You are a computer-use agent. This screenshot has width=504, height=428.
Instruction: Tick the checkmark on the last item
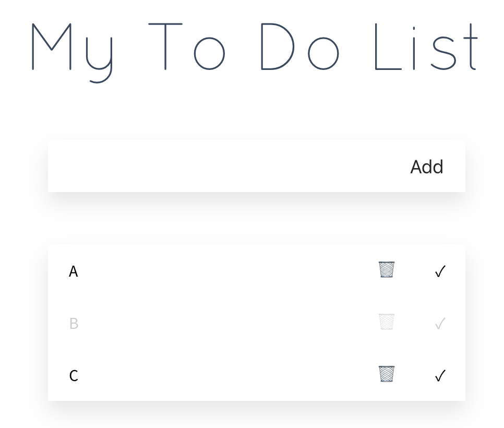point(440,376)
